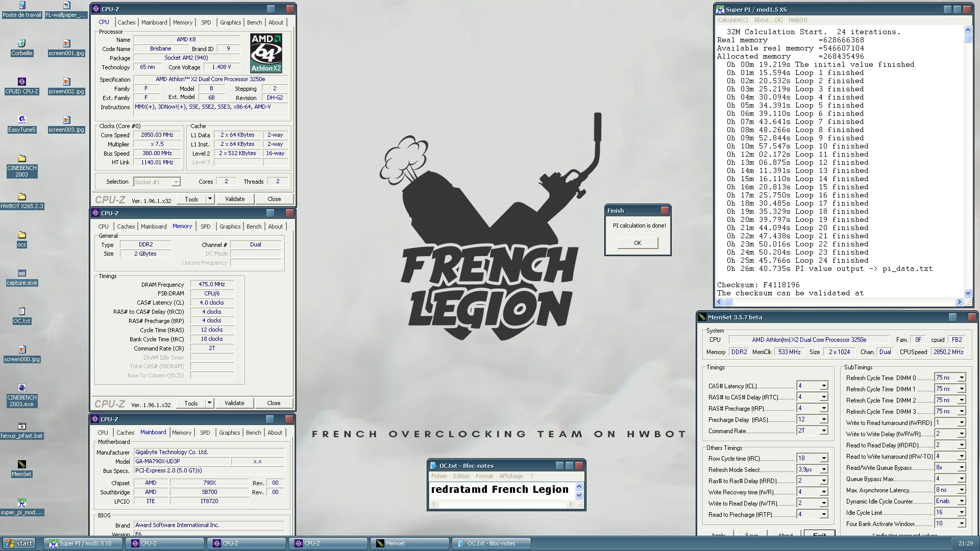The width and height of the screenshot is (980, 551).
Task: Launch MemSet desktop shortcut
Action: [21, 469]
